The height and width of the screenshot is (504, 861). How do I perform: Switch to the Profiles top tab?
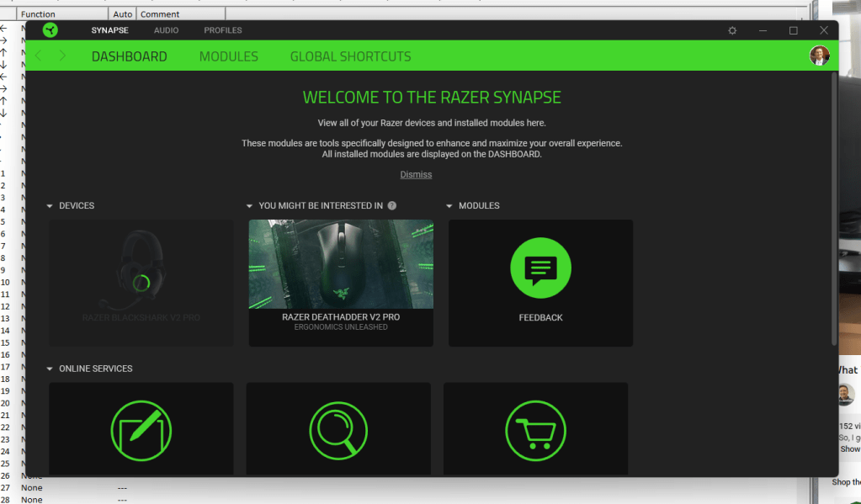click(223, 30)
